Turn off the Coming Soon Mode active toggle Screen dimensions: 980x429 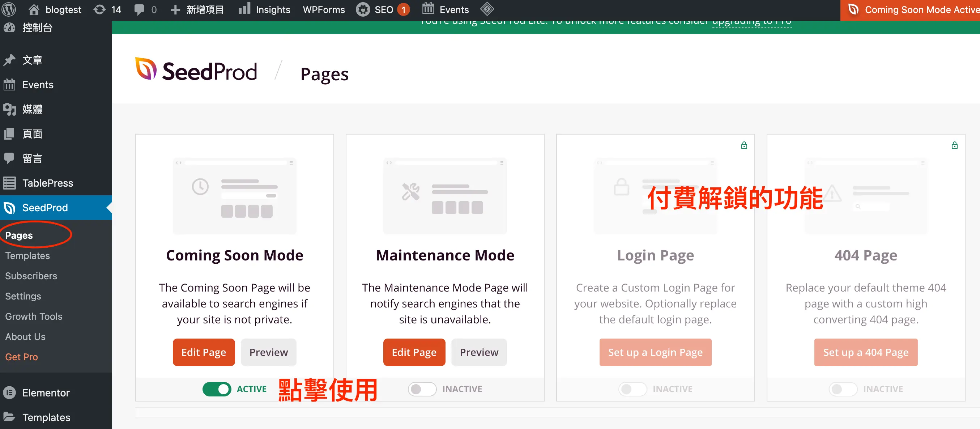[x=217, y=389]
